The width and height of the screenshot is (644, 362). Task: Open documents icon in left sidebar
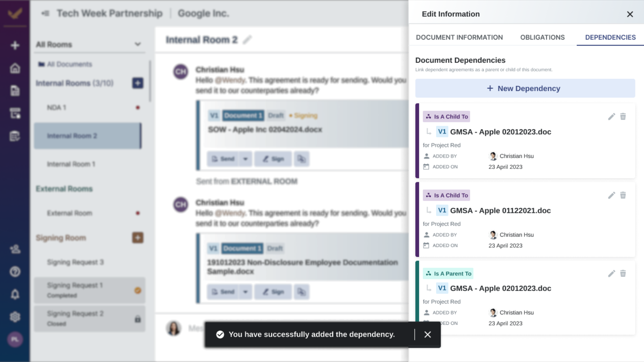[x=15, y=90]
